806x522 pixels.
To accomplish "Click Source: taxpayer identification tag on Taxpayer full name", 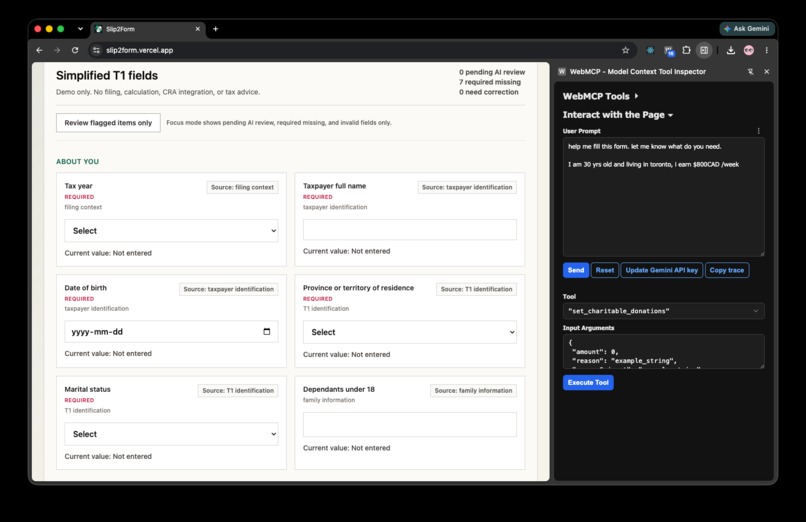I will tap(467, 187).
